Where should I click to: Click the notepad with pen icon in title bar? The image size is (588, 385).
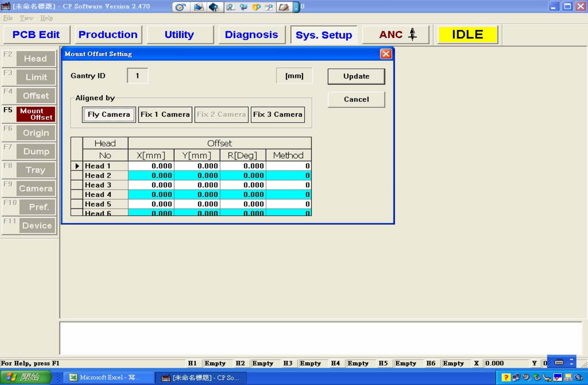pyautogui.click(x=284, y=7)
